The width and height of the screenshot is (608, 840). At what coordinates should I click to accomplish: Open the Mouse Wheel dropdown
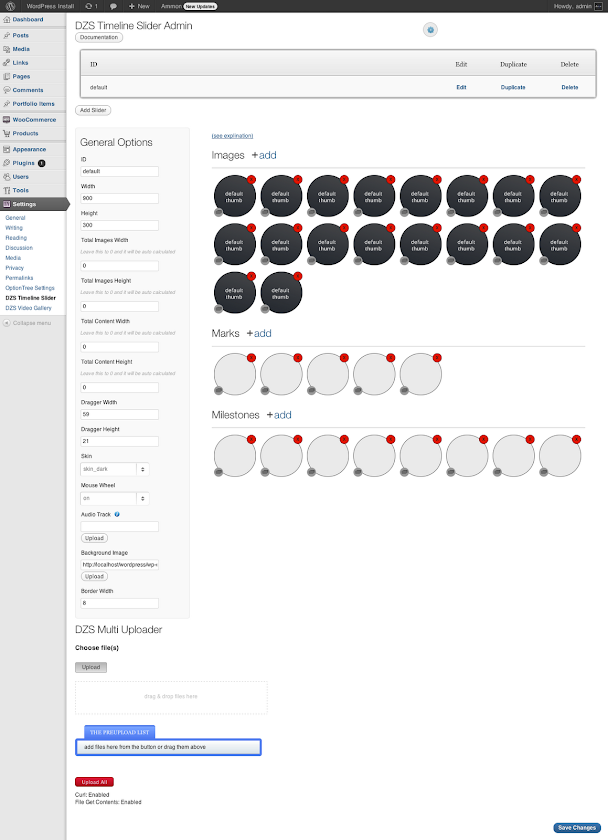click(115, 498)
